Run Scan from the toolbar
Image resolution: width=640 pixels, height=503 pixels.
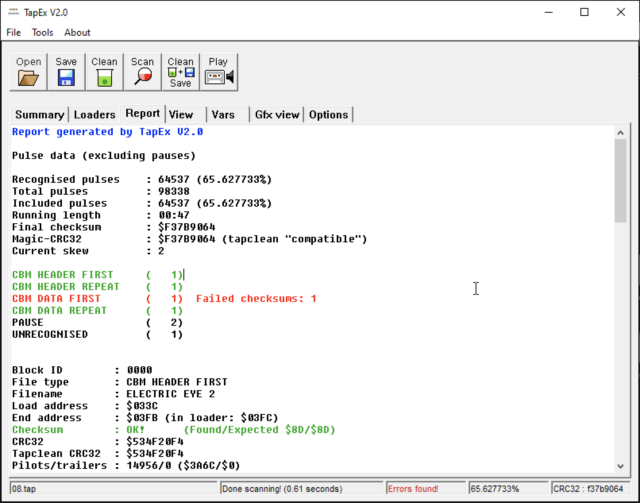click(x=142, y=71)
